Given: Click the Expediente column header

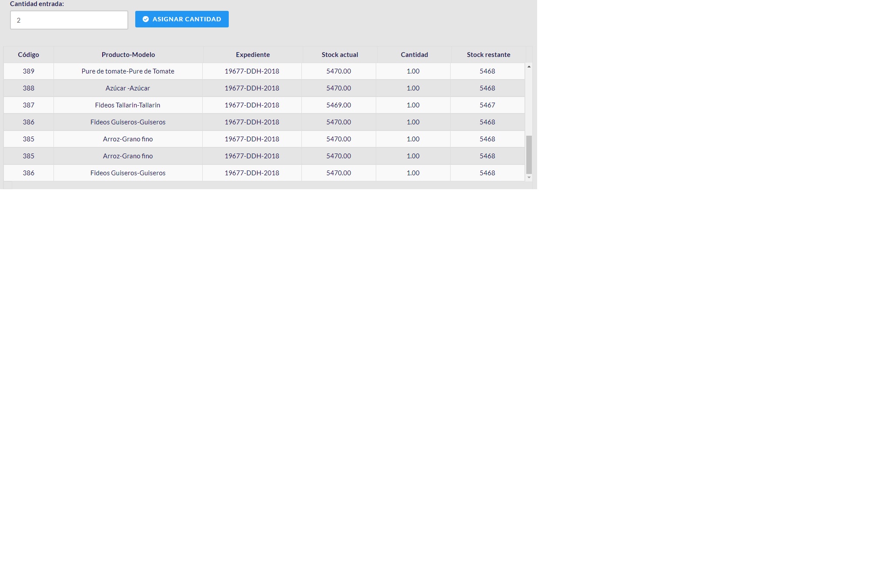Looking at the screenshot, I should (x=253, y=55).
